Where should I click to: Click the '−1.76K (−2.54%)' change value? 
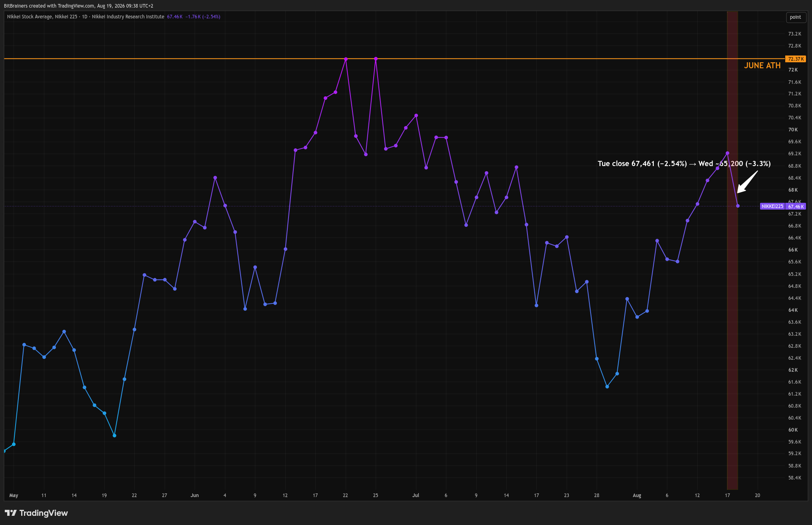coord(203,17)
